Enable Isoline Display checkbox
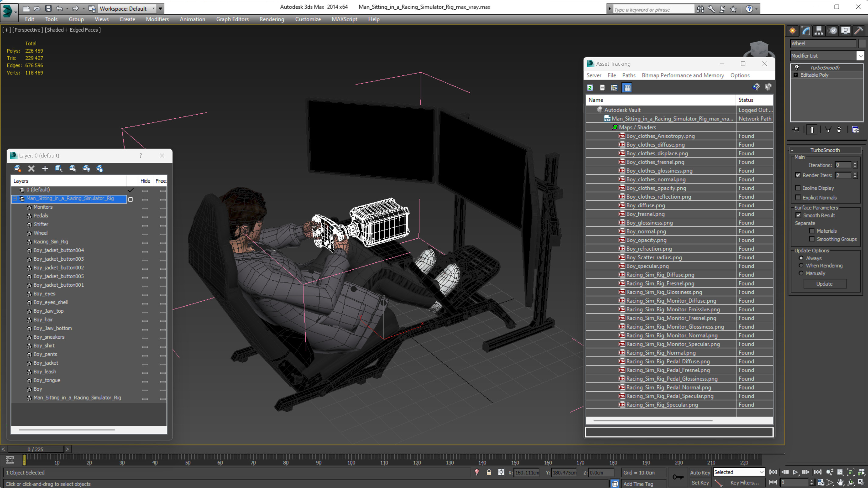 [798, 188]
